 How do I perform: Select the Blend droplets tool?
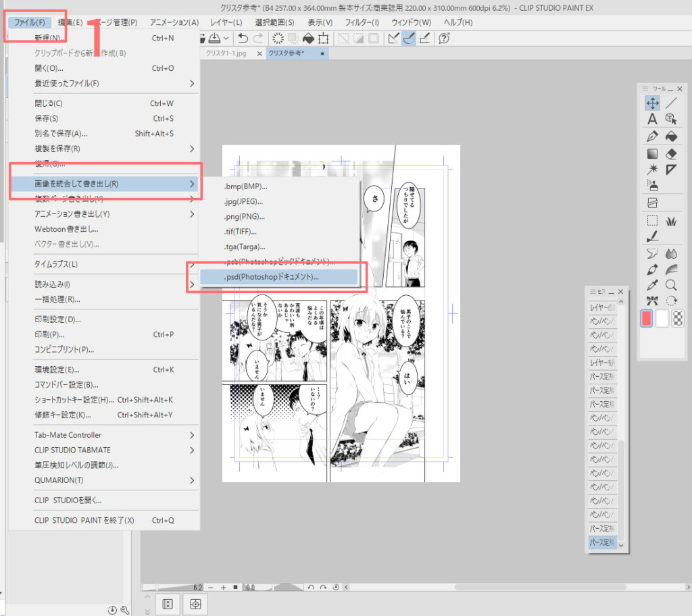671,254
